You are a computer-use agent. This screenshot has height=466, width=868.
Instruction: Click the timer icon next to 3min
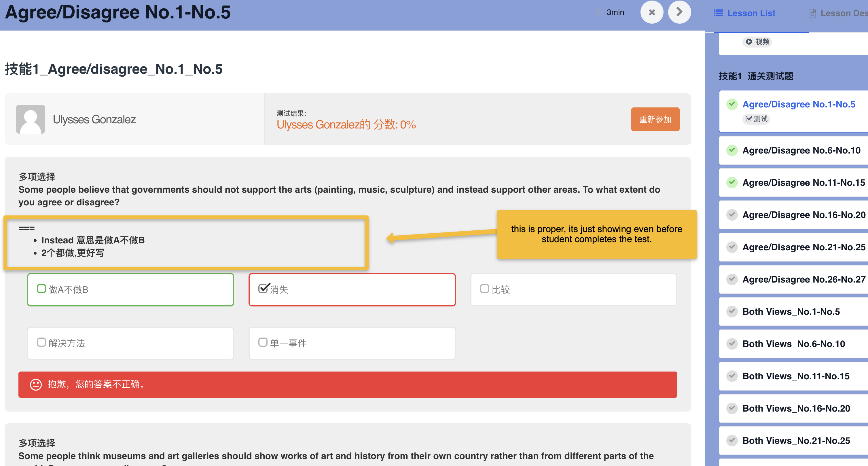tap(599, 12)
